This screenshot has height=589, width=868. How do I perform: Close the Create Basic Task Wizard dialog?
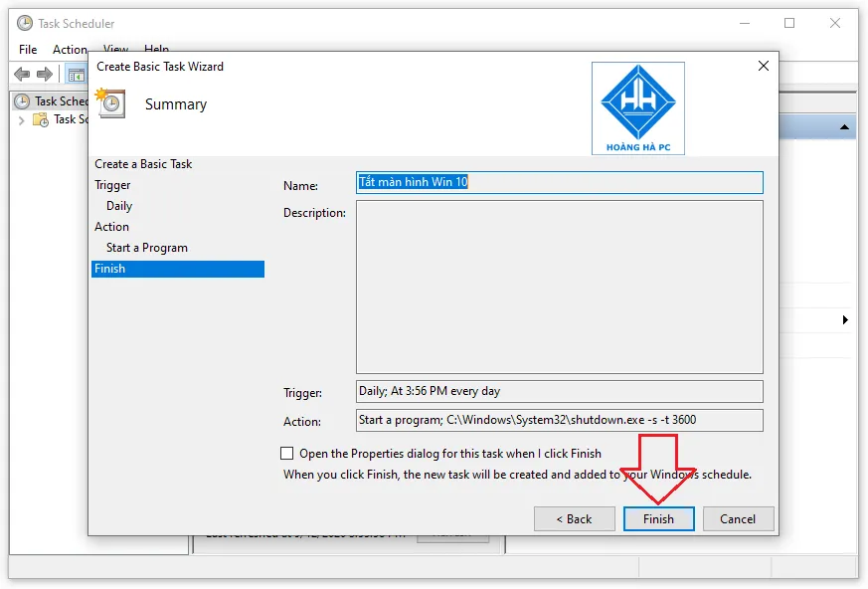pos(763,66)
